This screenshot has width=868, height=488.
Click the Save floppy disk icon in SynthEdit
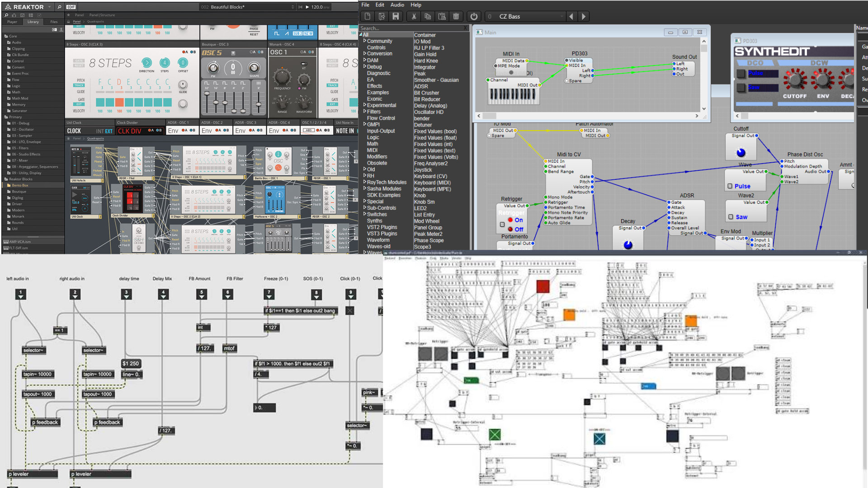click(396, 17)
